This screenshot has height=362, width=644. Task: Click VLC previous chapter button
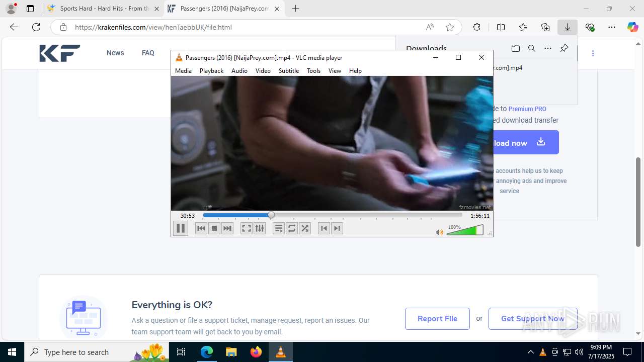324,228
